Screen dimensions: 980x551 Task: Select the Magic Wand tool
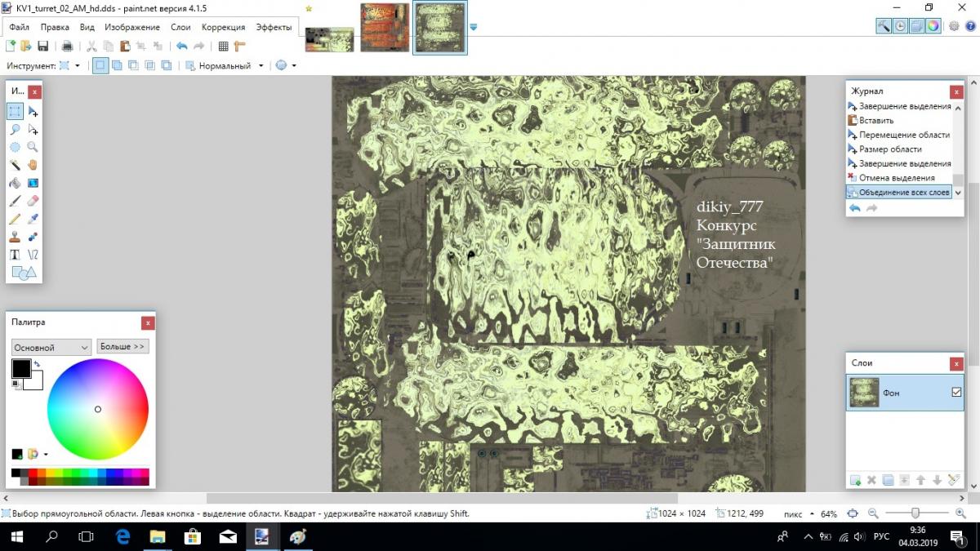click(16, 165)
